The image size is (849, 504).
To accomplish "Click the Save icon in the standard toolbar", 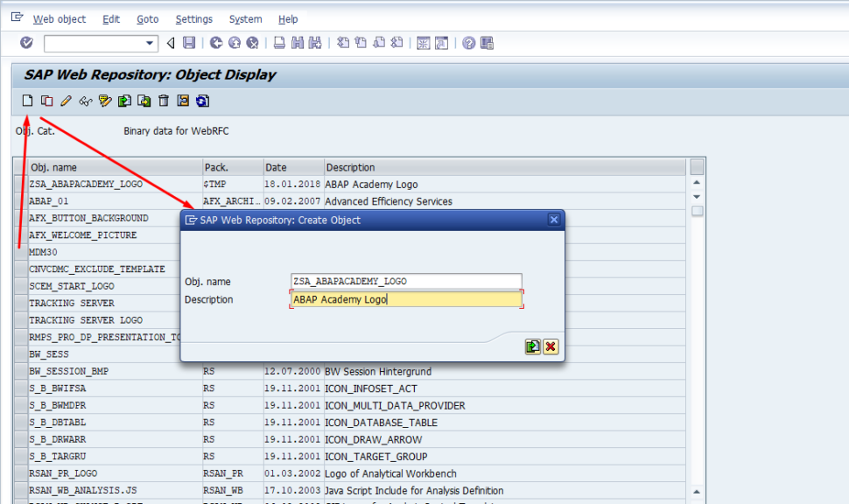I will pyautogui.click(x=190, y=43).
